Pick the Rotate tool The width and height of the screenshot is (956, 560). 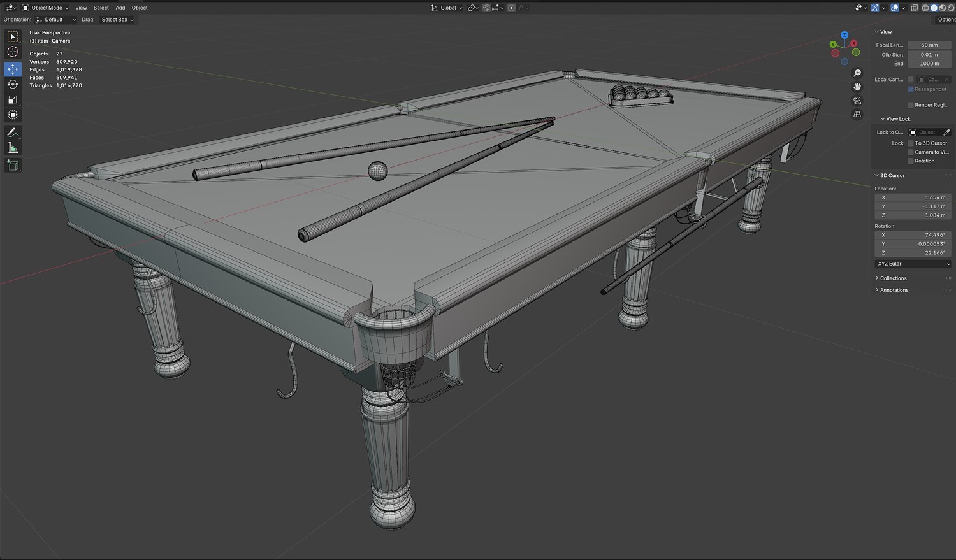pos(13,84)
